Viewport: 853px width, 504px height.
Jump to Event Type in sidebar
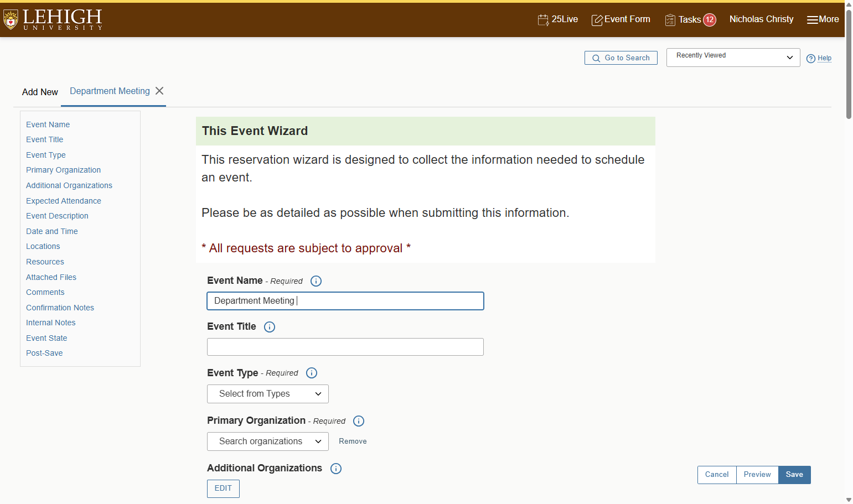pos(46,155)
